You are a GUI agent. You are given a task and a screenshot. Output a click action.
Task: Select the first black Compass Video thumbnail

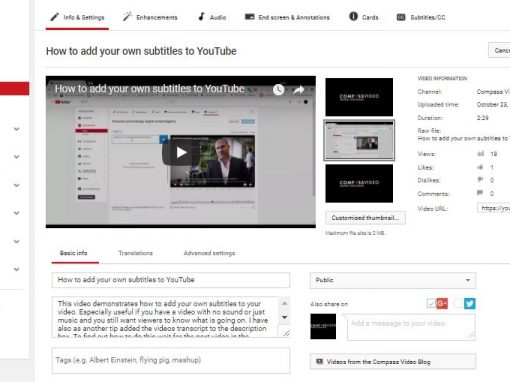[359, 97]
